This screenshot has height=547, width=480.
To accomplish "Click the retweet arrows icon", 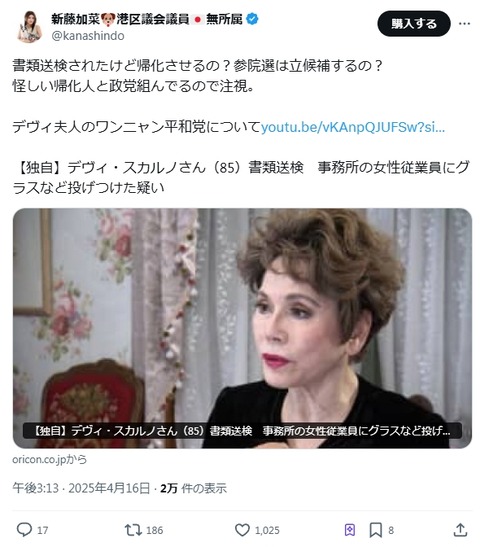I will 133,530.
